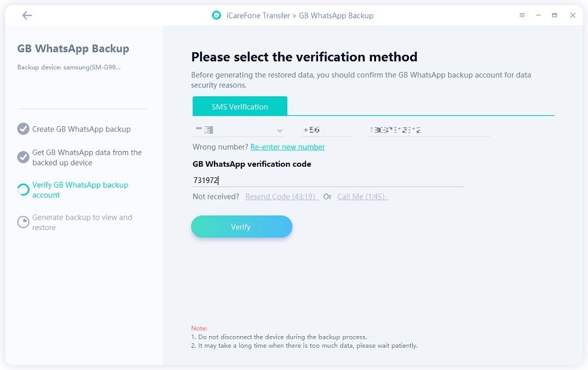Click the verification code input field
This screenshot has height=370, width=588.
point(327,180)
